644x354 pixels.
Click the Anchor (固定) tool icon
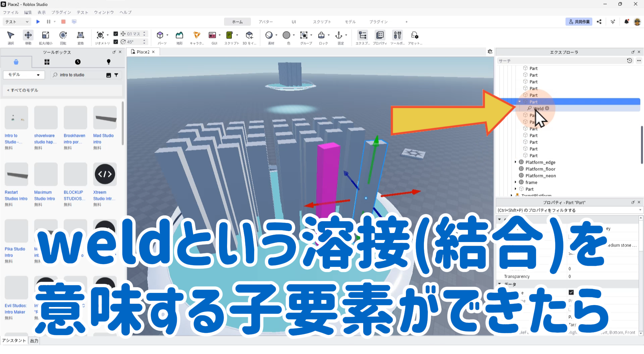coord(339,36)
